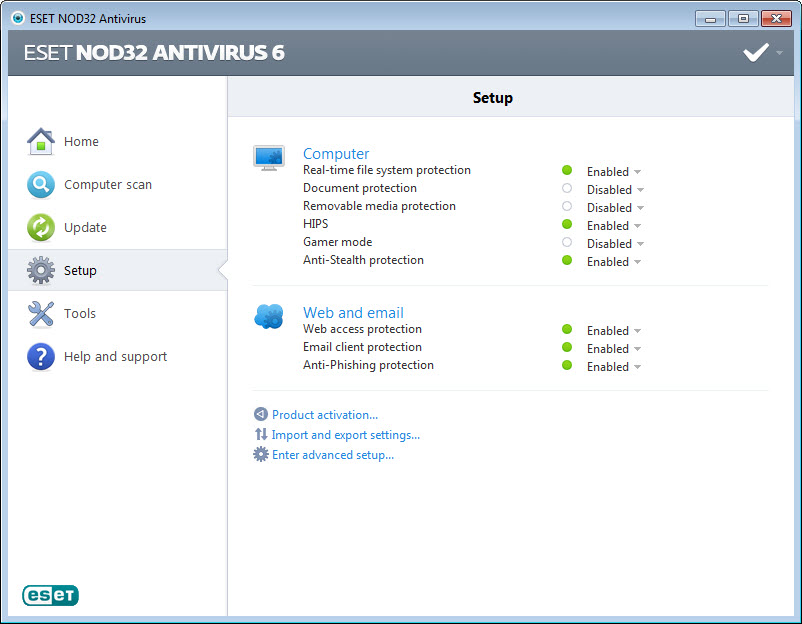The width and height of the screenshot is (802, 624).
Task: Click the Computer monitor icon
Action: (269, 158)
